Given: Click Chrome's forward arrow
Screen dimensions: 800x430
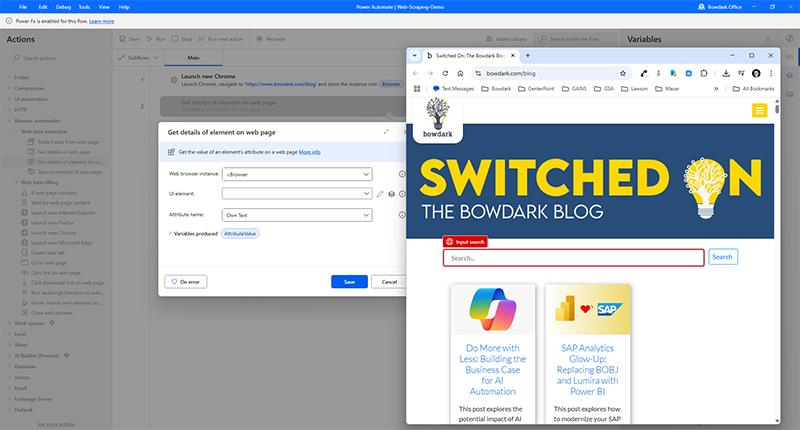Looking at the screenshot, I should (430, 73).
